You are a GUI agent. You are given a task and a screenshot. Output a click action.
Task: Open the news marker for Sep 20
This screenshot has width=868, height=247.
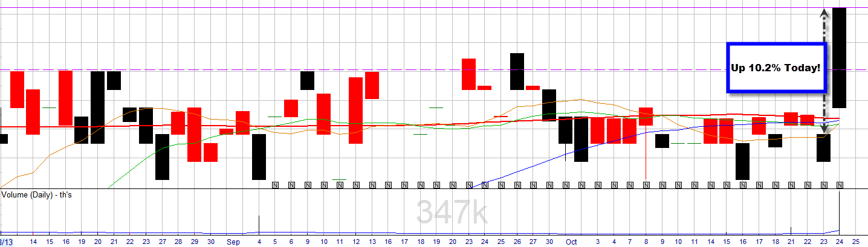453,185
